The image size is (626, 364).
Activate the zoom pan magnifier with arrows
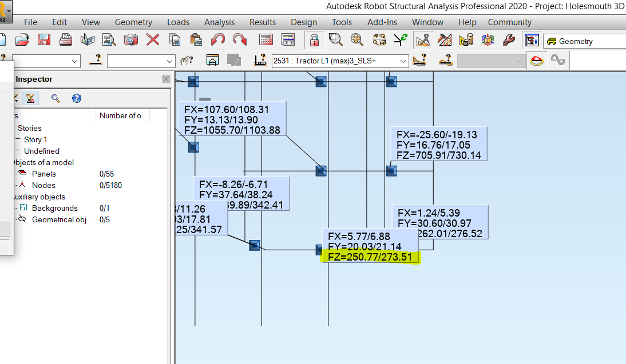pyautogui.click(x=357, y=40)
